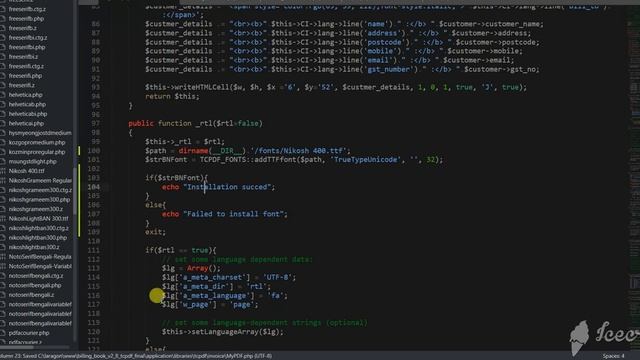
Task: Click the file icon beside freeserifi.php
Action: click(3, 76)
